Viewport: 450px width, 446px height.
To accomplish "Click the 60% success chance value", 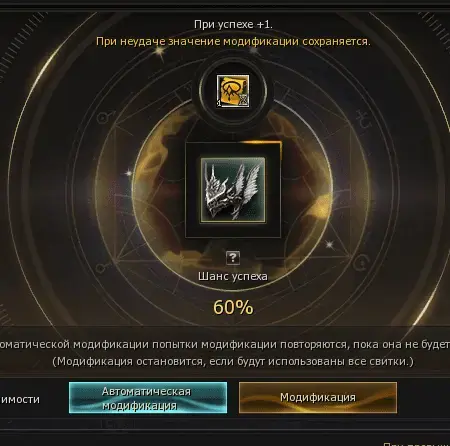I will (233, 307).
